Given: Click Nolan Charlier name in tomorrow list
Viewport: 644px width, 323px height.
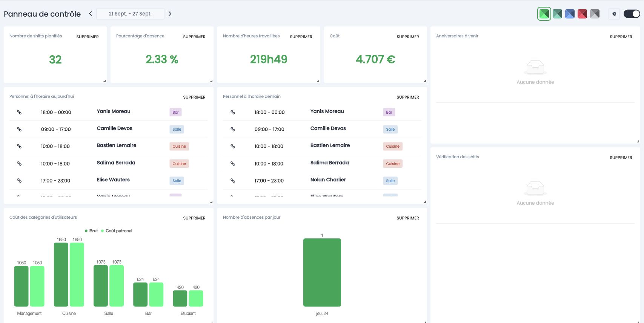Looking at the screenshot, I should click(x=328, y=180).
